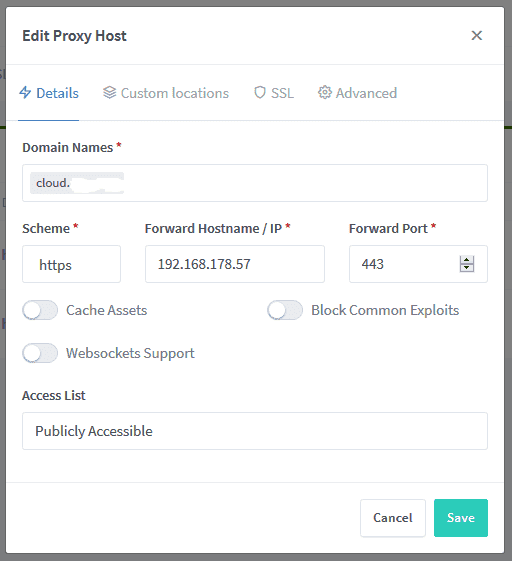Go to the Advanced tab

[x=357, y=93]
